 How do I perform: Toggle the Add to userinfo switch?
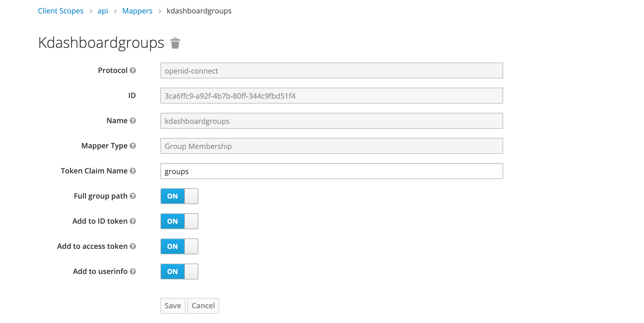[179, 272]
